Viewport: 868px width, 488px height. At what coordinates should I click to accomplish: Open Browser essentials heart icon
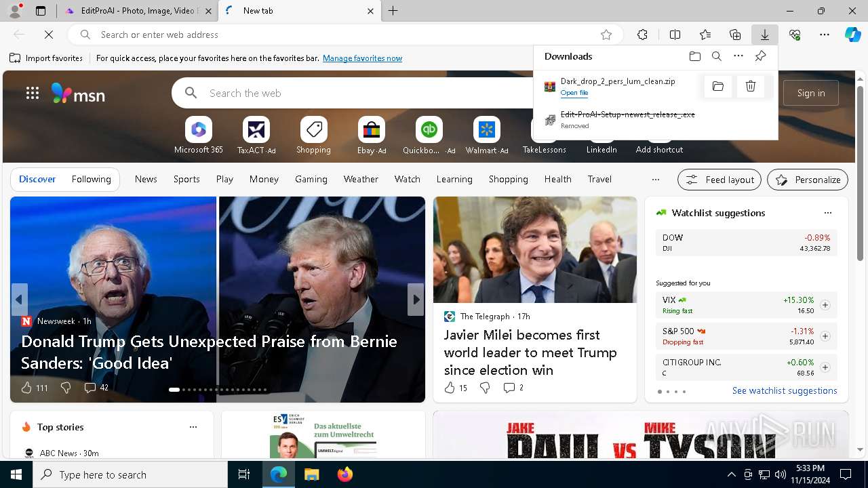pyautogui.click(x=795, y=35)
